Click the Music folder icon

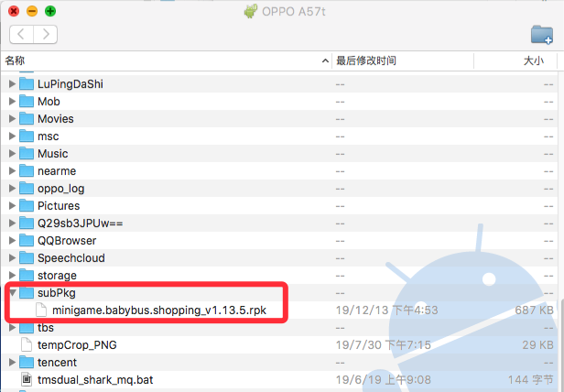[27, 153]
